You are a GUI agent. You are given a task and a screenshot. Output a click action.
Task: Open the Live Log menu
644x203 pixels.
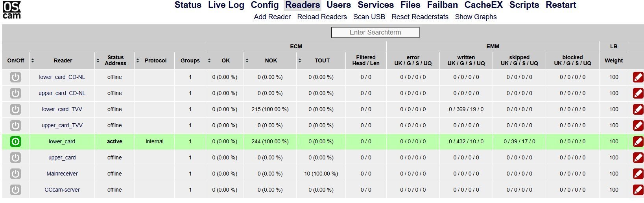pyautogui.click(x=226, y=5)
